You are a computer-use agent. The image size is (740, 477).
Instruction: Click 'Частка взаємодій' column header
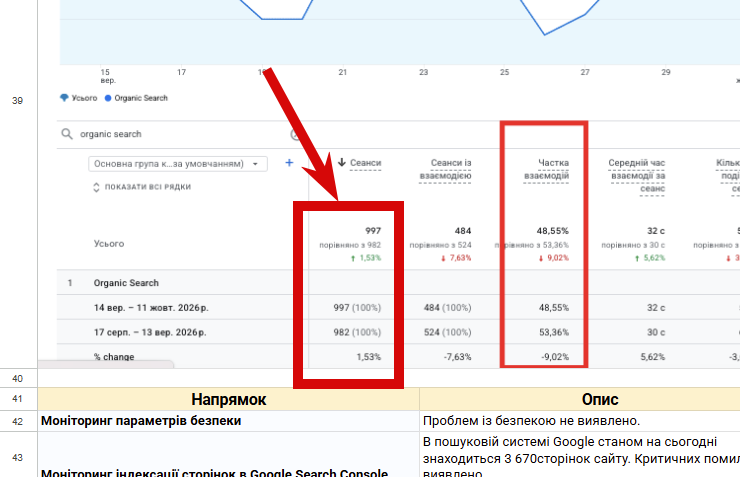pyautogui.click(x=546, y=169)
